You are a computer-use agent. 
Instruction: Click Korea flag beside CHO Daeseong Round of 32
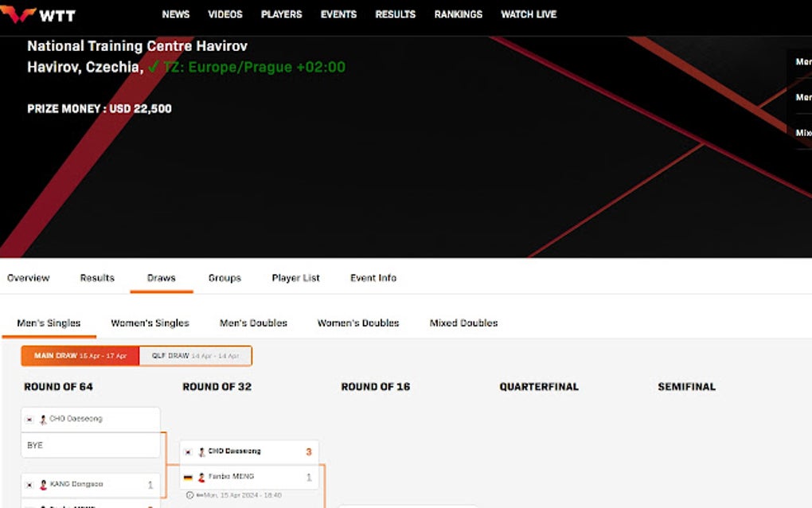(188, 452)
